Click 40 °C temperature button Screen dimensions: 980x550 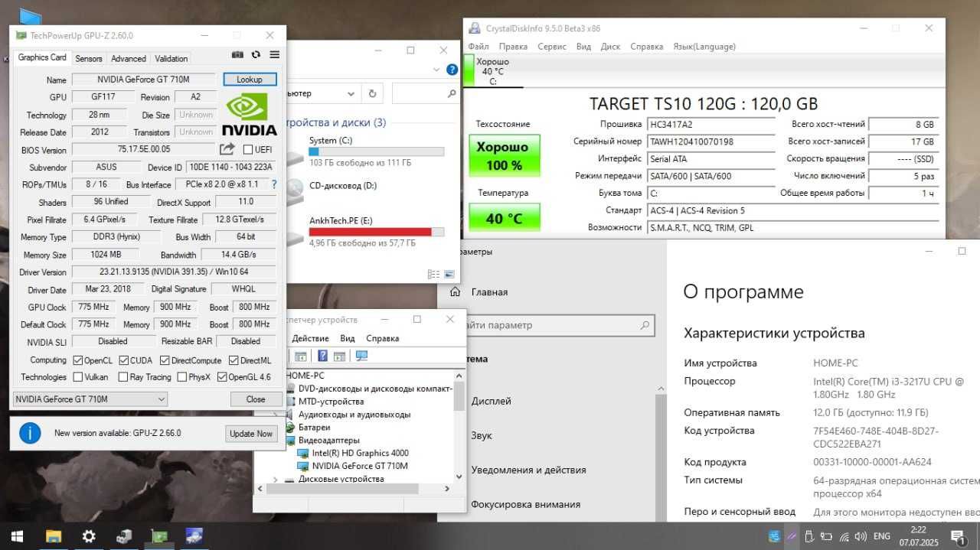click(x=504, y=218)
